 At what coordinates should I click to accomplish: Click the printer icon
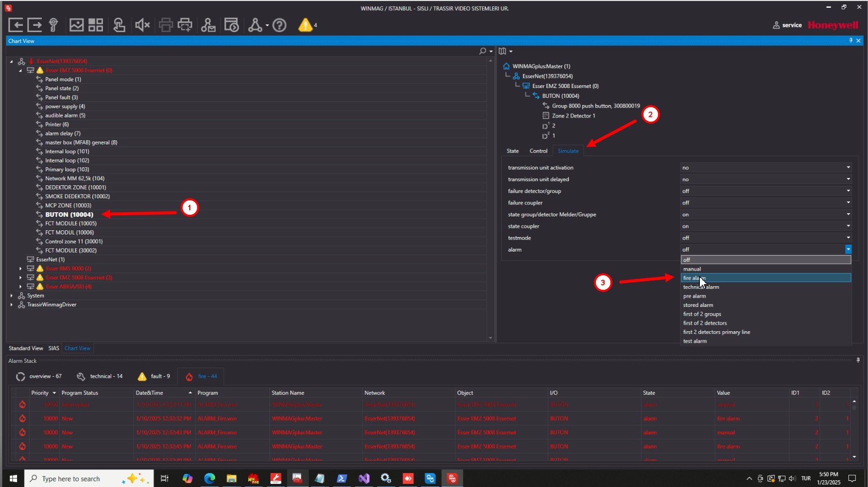[x=166, y=25]
